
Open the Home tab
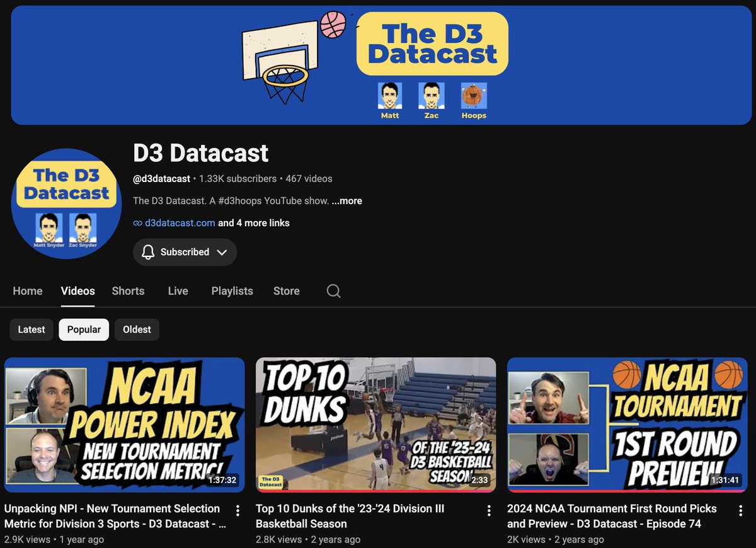pos(28,291)
